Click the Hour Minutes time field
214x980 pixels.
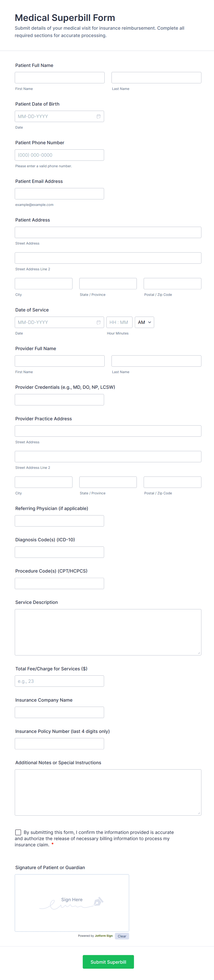tap(119, 322)
